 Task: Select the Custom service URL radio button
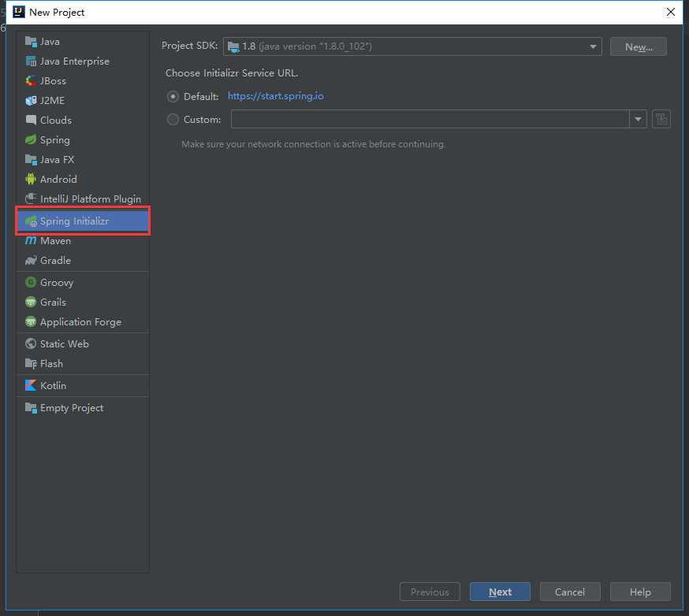(x=173, y=120)
